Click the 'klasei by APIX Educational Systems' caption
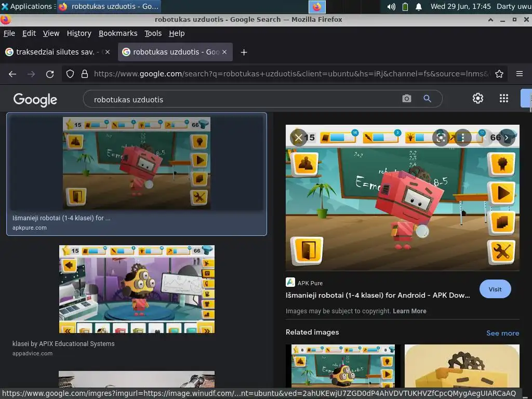This screenshot has width=532, height=399. coord(63,344)
